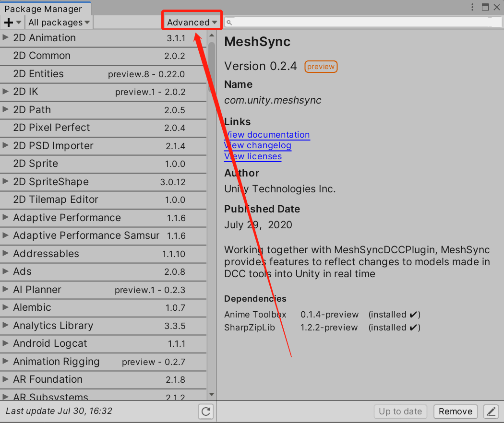
Task: Click the View changelog link
Action: tap(258, 145)
